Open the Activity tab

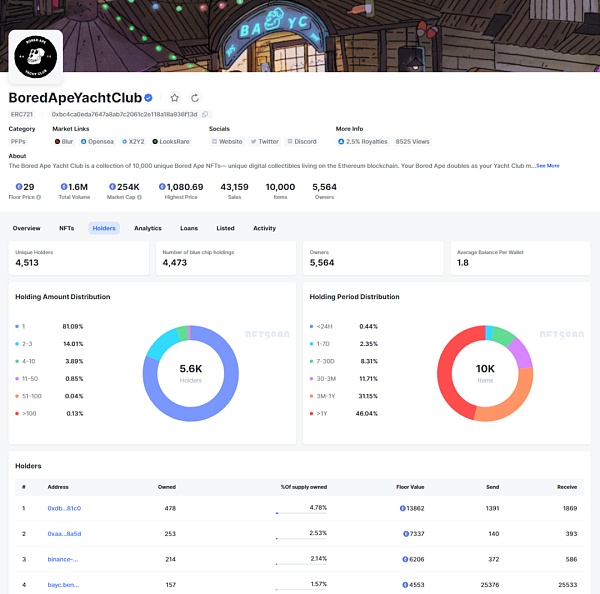(x=264, y=229)
